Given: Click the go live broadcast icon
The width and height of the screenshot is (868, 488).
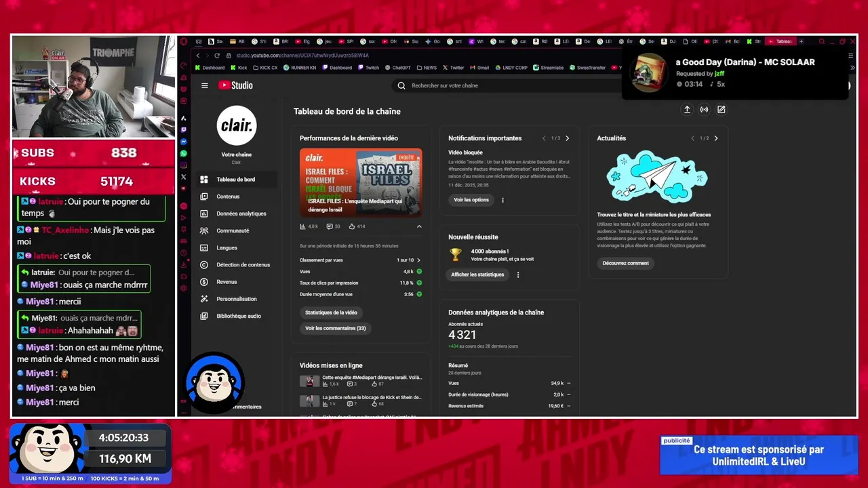Looking at the screenshot, I should 704,109.
